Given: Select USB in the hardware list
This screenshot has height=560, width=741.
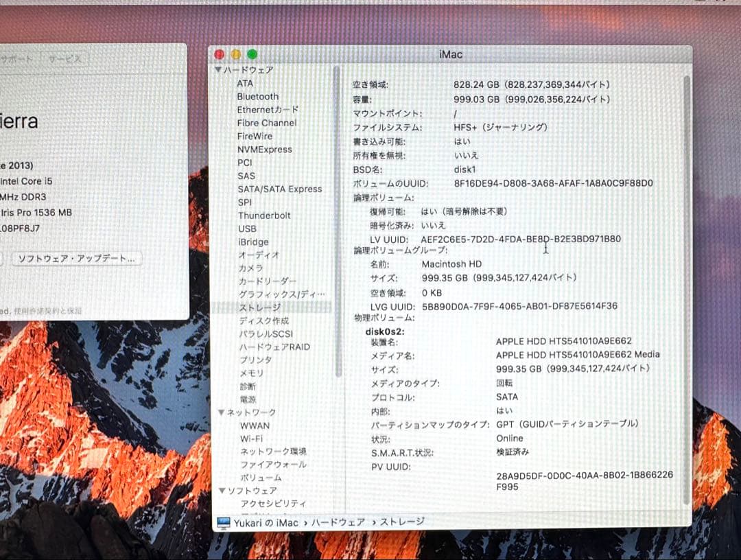Looking at the screenshot, I should [247, 229].
